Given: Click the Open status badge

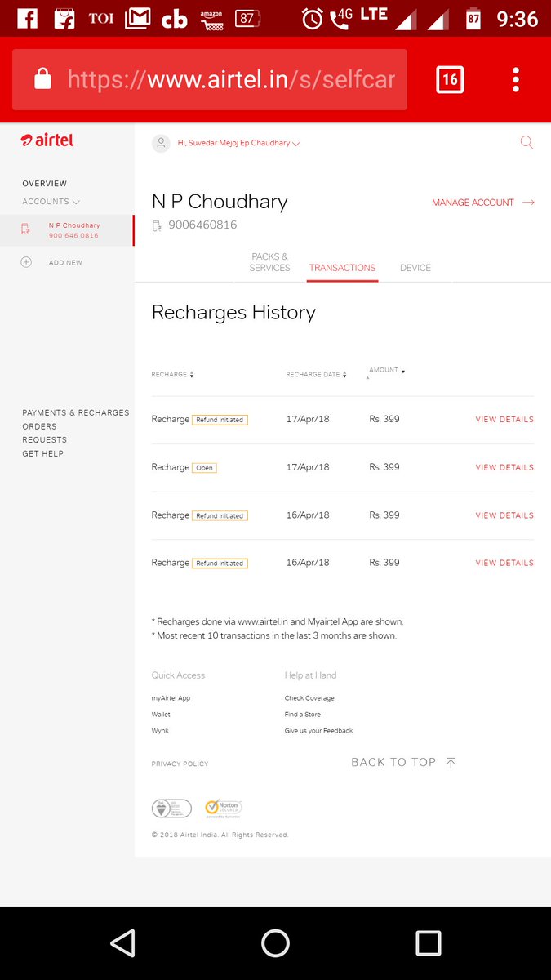Looking at the screenshot, I should tap(204, 468).
